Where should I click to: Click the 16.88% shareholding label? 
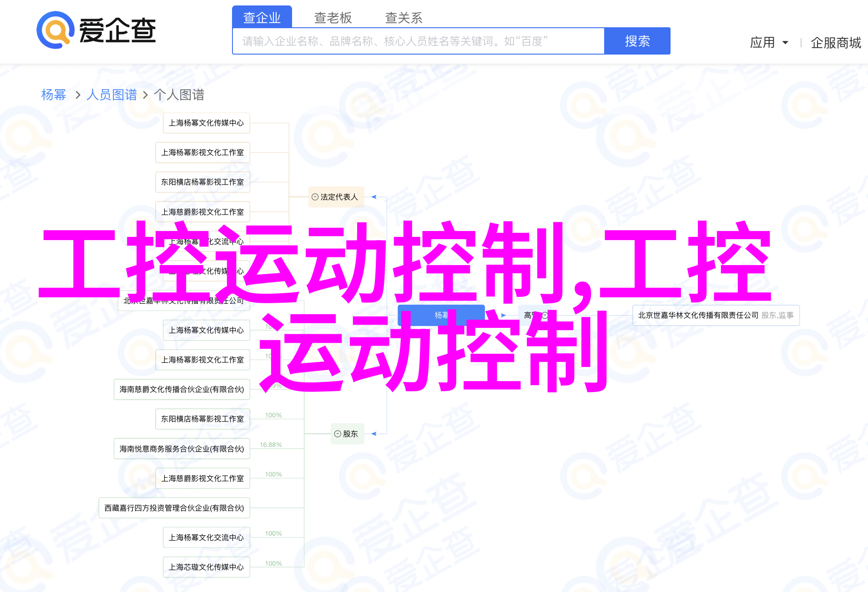coord(271,445)
